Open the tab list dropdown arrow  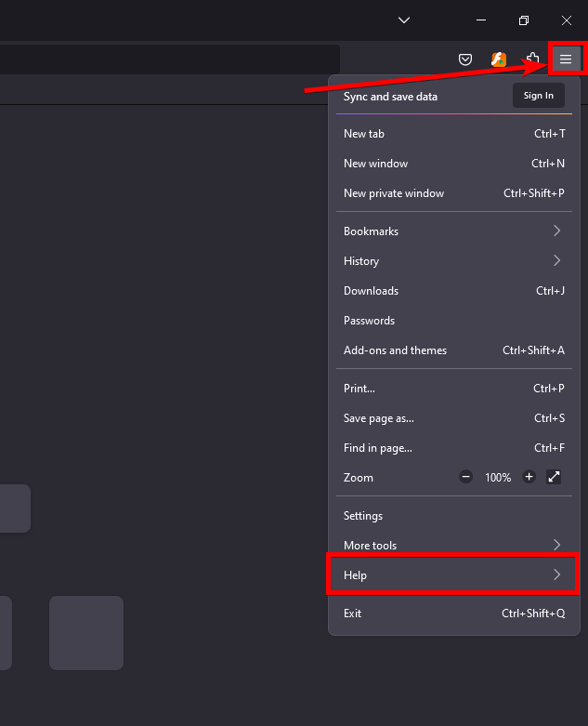click(403, 20)
